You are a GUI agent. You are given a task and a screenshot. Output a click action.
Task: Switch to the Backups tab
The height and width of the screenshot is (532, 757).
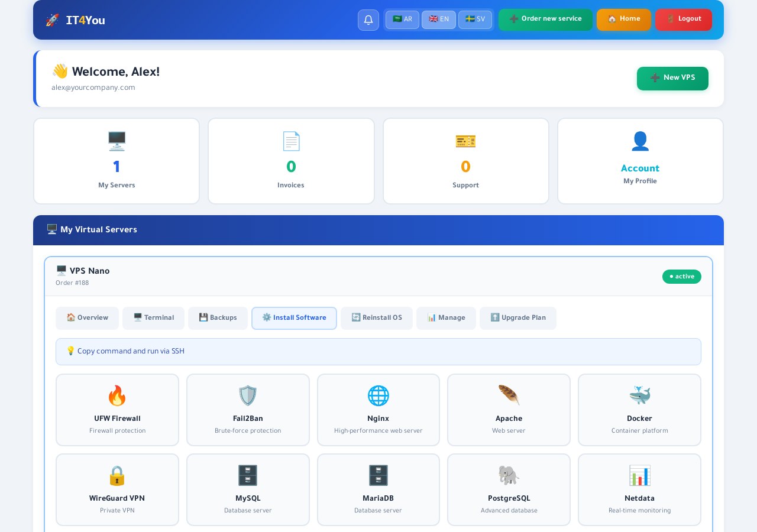click(x=218, y=318)
